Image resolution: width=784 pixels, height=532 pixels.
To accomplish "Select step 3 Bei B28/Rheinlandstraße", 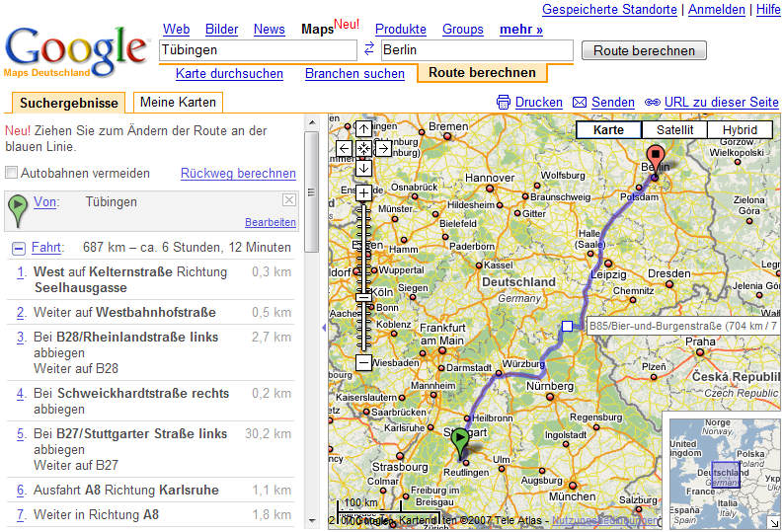I will [x=150, y=352].
